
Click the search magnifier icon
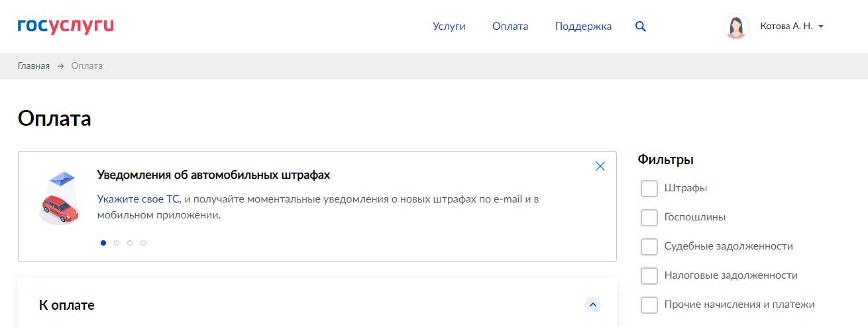(640, 26)
